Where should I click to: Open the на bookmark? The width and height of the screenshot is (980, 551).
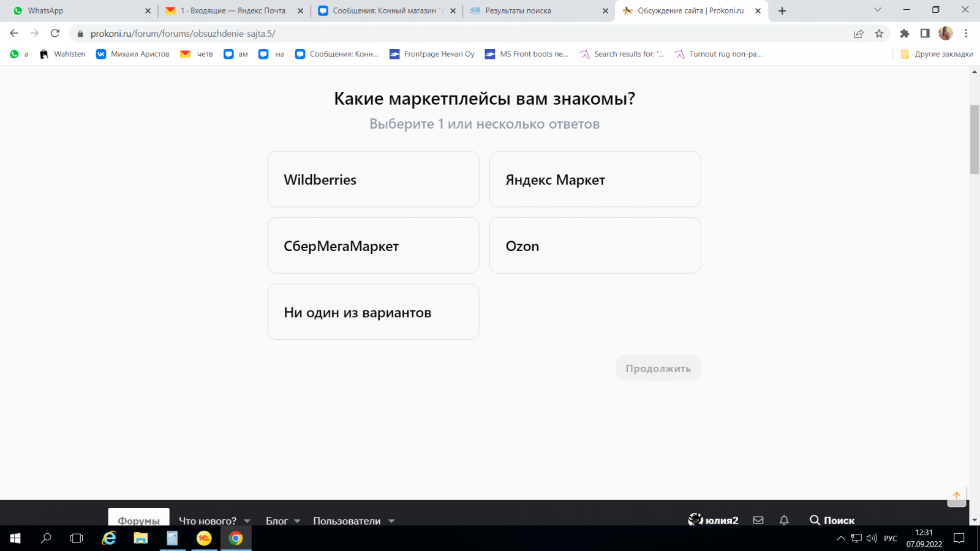[x=271, y=54]
